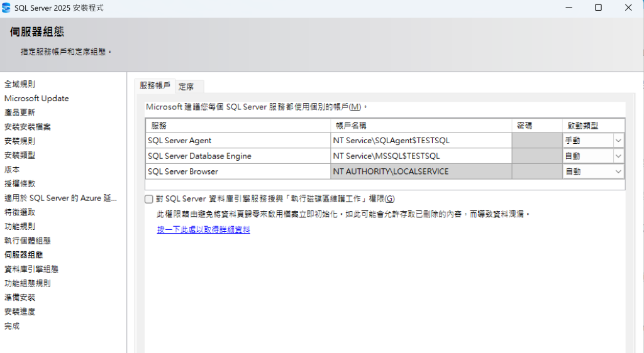Image resolution: width=644 pixels, height=353 pixels.
Task: Select the 執行個體組態 step
Action: pos(28,241)
